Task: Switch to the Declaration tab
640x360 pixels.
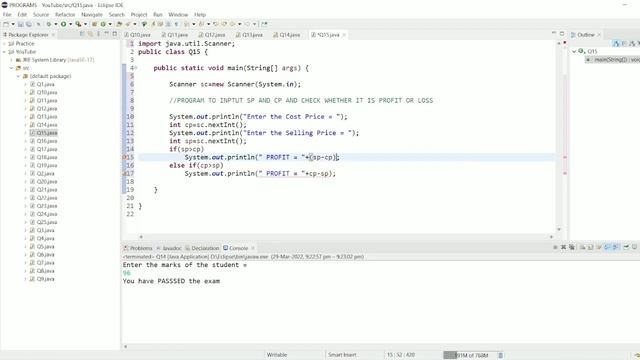Action: tap(202, 248)
